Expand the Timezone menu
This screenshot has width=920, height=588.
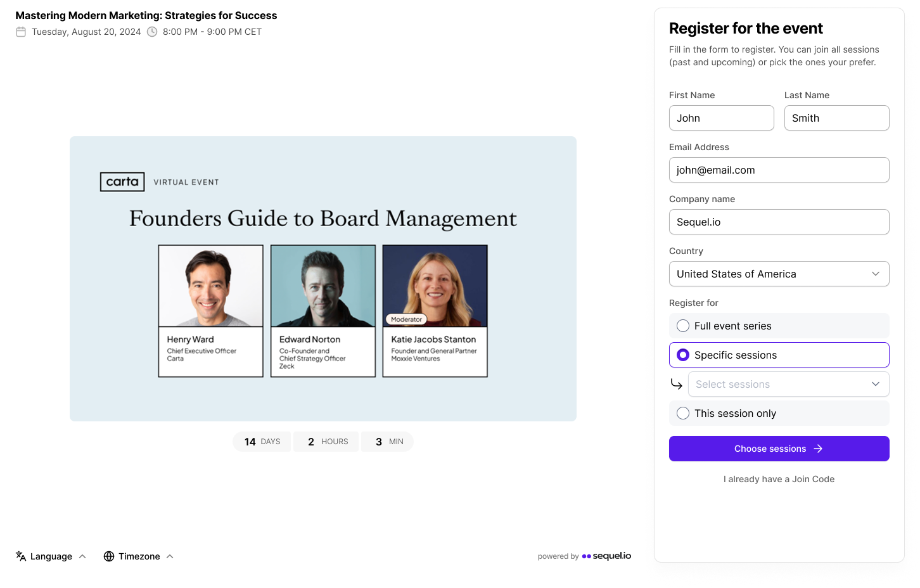click(x=139, y=556)
